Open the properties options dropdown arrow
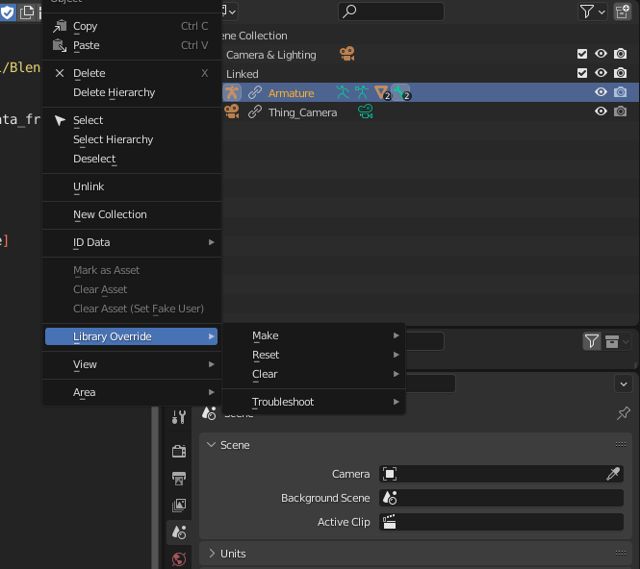The height and width of the screenshot is (569, 640). 624,384
